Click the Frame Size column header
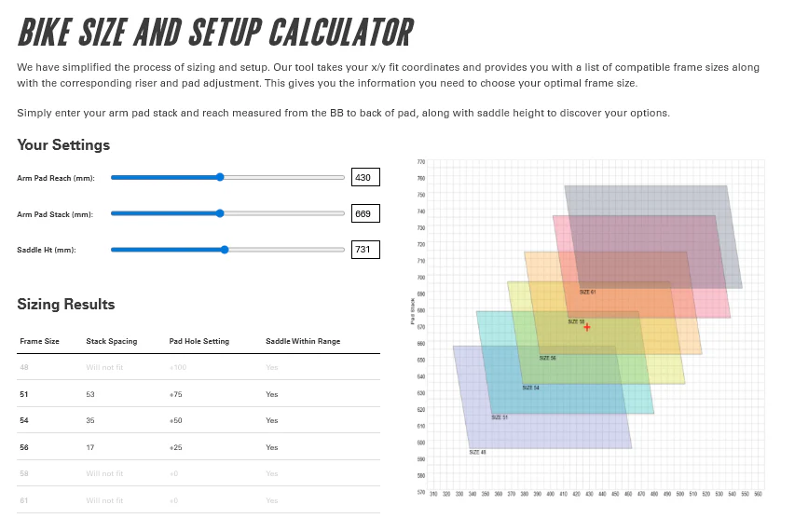The image size is (808, 532). pos(40,341)
